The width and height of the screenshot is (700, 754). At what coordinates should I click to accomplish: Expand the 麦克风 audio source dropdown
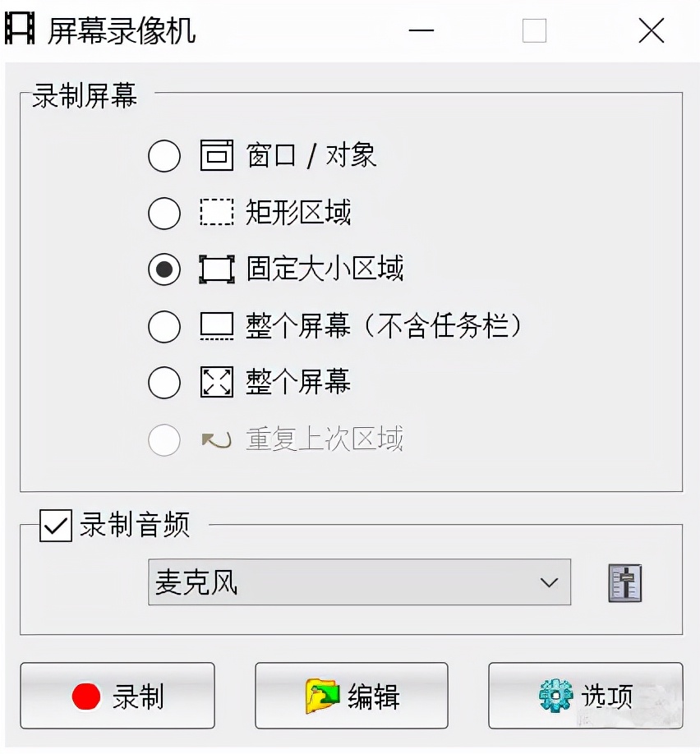pos(359,582)
